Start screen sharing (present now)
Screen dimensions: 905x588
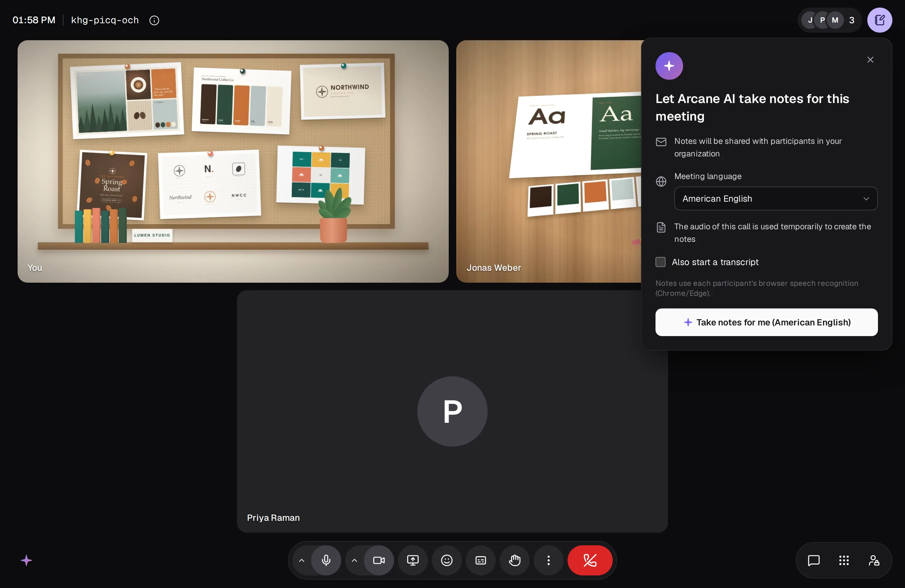click(x=413, y=560)
